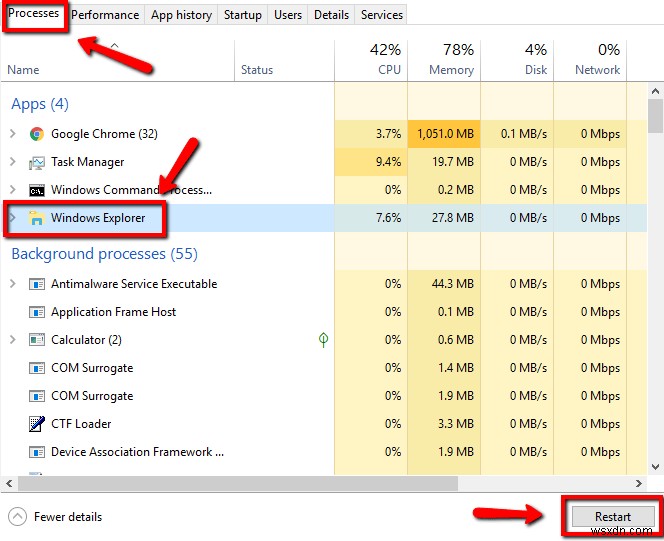Viewport: 664px width, 541px height.
Task: Click Background processes (55) heading
Action: click(105, 254)
